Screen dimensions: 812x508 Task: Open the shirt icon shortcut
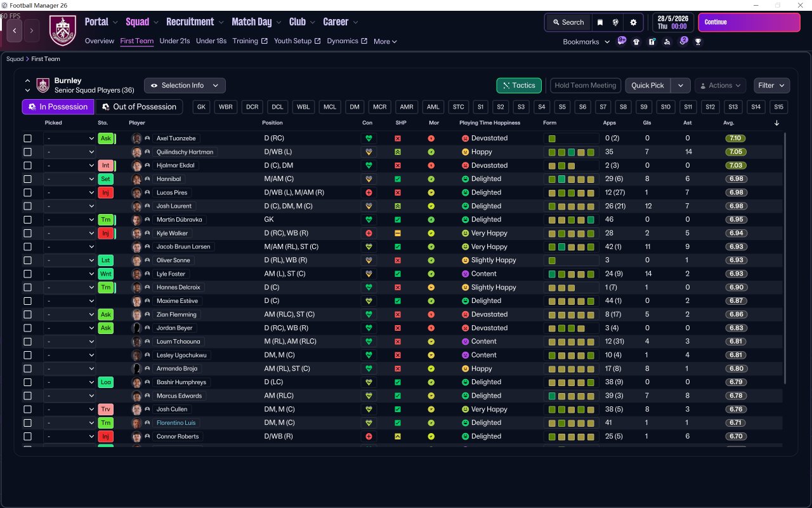(636, 42)
